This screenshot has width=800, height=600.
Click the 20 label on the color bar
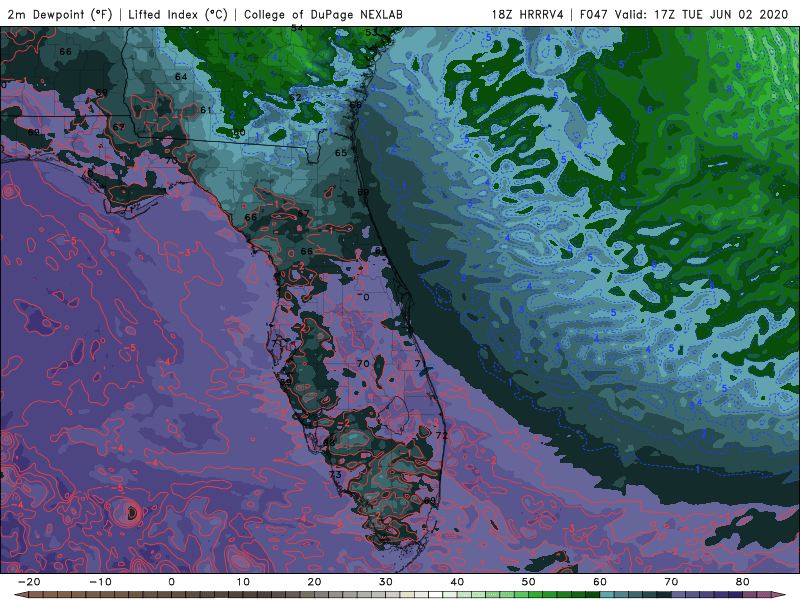pos(314,582)
